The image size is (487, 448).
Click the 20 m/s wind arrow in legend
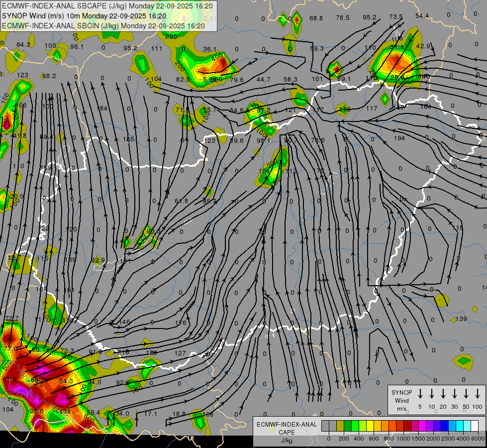point(443,394)
